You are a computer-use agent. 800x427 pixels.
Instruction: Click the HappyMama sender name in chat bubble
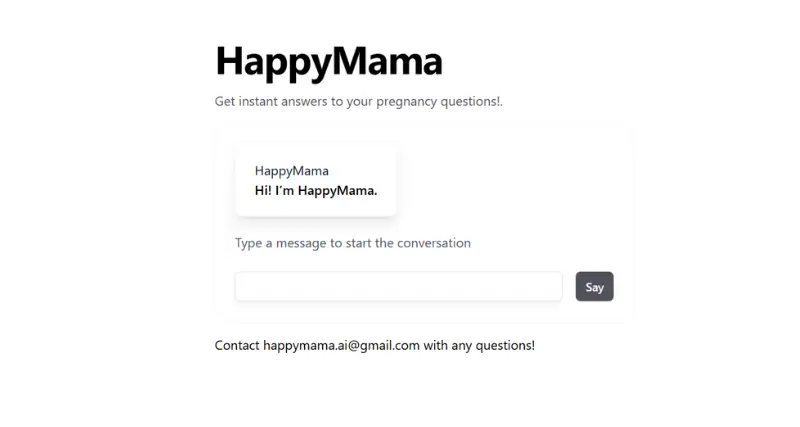291,171
